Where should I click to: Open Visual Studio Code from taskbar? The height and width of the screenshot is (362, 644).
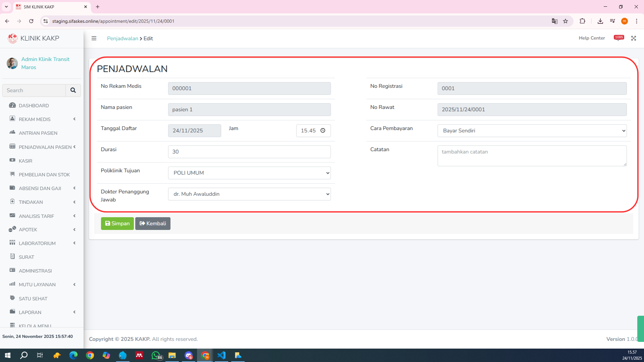pyautogui.click(x=221, y=355)
